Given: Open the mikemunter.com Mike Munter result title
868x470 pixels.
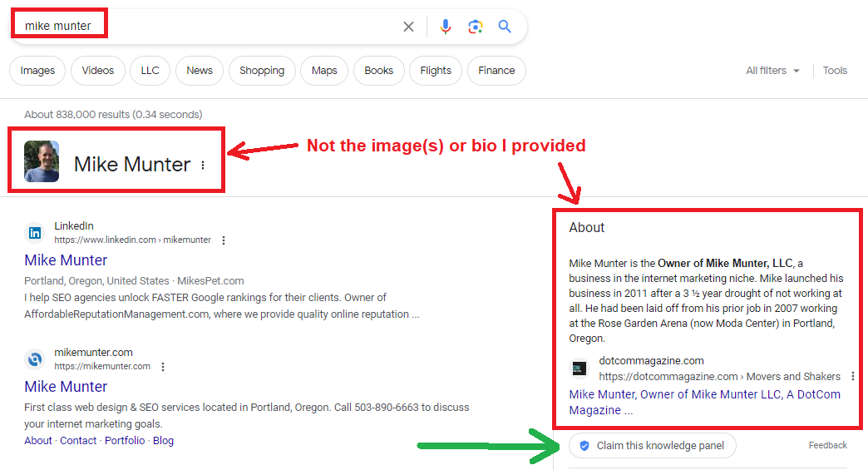Looking at the screenshot, I should [66, 387].
